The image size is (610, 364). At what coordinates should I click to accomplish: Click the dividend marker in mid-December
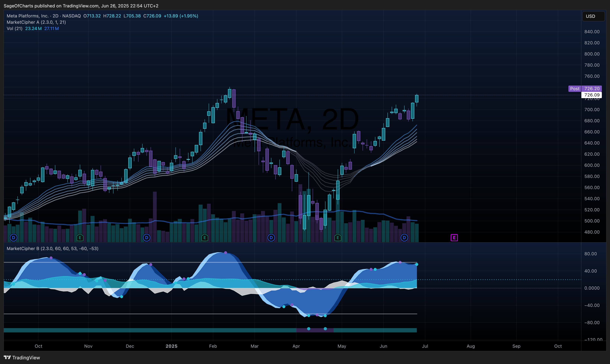tap(146, 237)
